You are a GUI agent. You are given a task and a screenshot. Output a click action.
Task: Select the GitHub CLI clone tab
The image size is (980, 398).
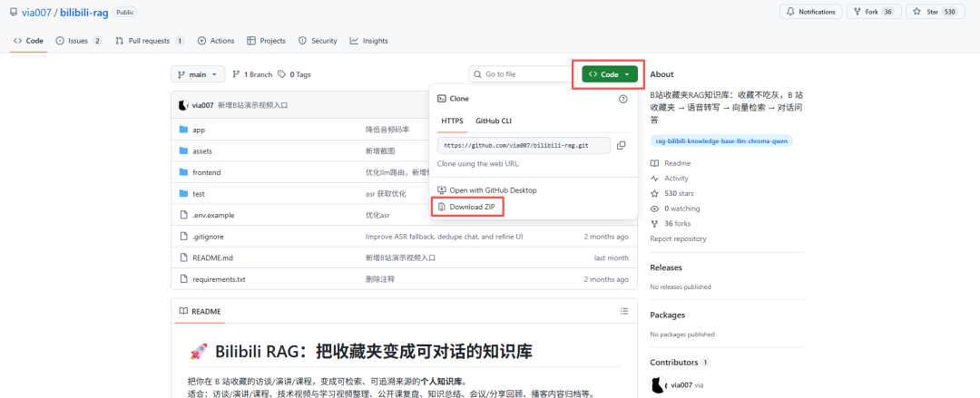(x=493, y=121)
